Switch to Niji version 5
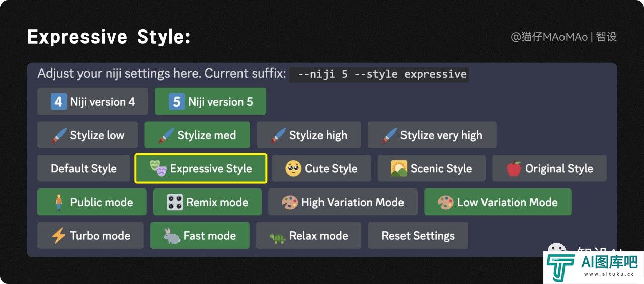644x284 pixels. pos(210,102)
